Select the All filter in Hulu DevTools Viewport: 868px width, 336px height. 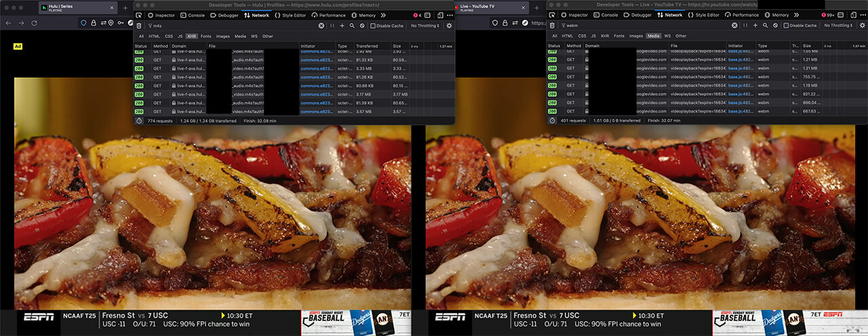(141, 36)
